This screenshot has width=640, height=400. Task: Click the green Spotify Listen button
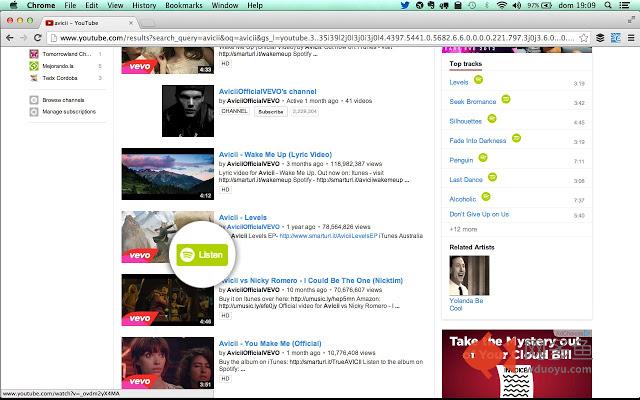(x=202, y=255)
